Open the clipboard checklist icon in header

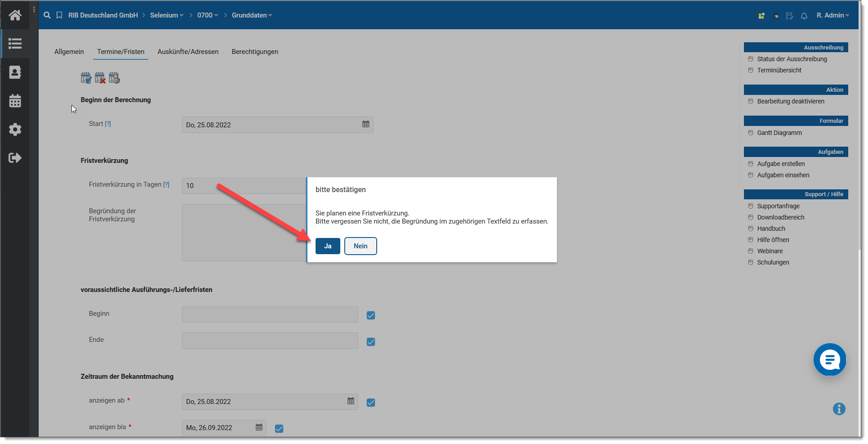tap(776, 16)
